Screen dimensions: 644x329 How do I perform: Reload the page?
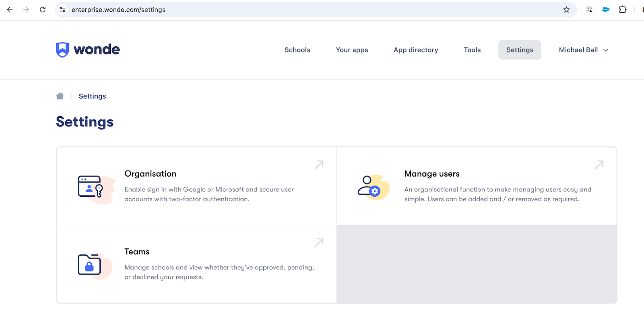(43, 10)
